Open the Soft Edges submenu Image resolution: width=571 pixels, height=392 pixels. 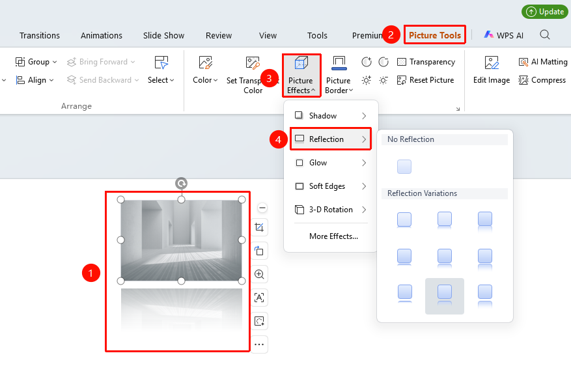(x=331, y=186)
